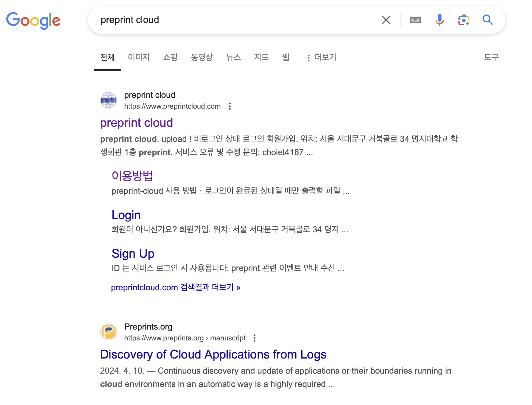The width and height of the screenshot is (532, 405).
Task: Open Discovery of Cloud Applications from Logs
Action: (x=213, y=355)
